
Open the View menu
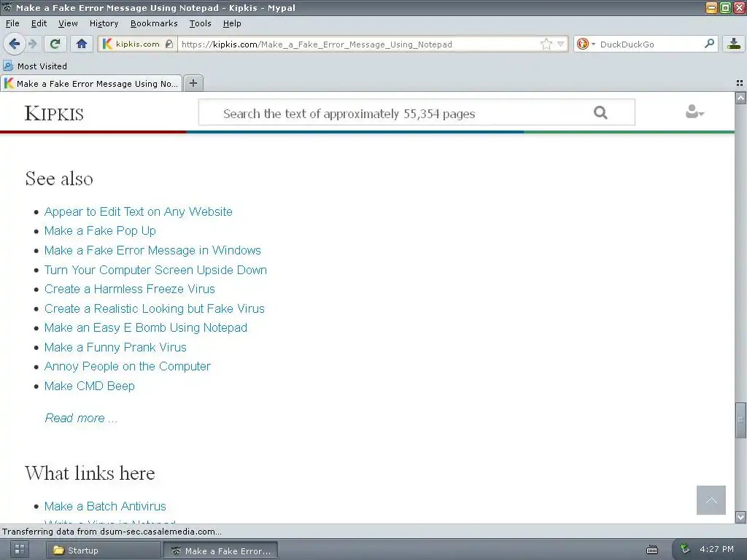click(x=68, y=23)
